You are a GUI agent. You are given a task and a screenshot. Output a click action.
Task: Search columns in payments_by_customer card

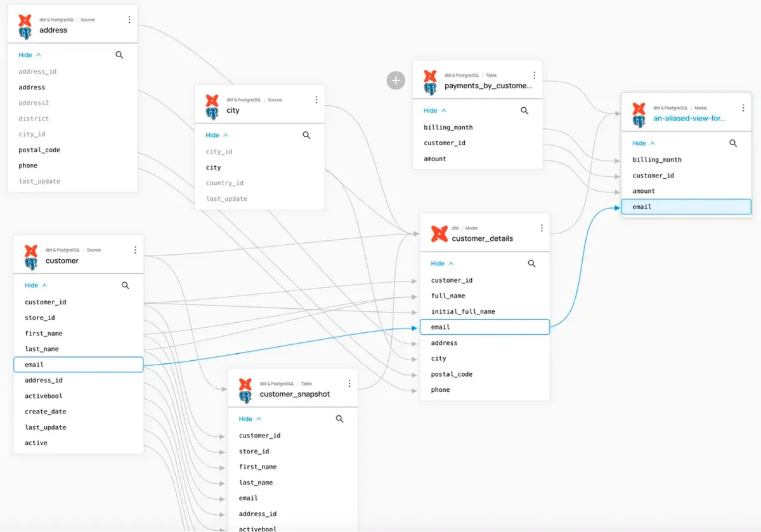524,110
